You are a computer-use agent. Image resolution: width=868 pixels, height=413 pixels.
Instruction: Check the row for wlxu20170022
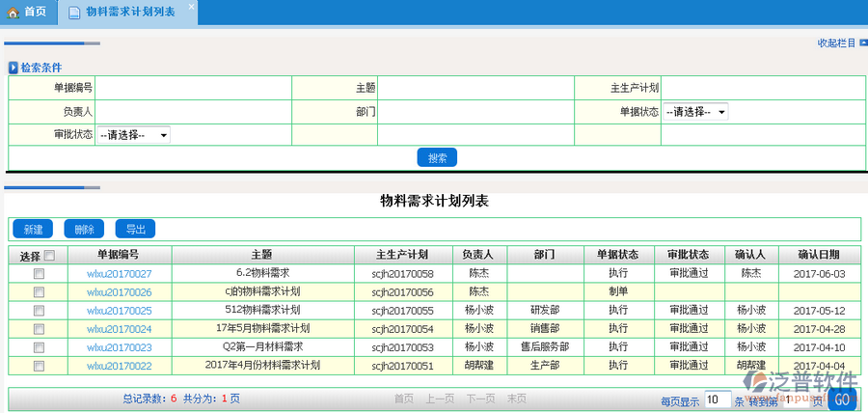coord(39,366)
